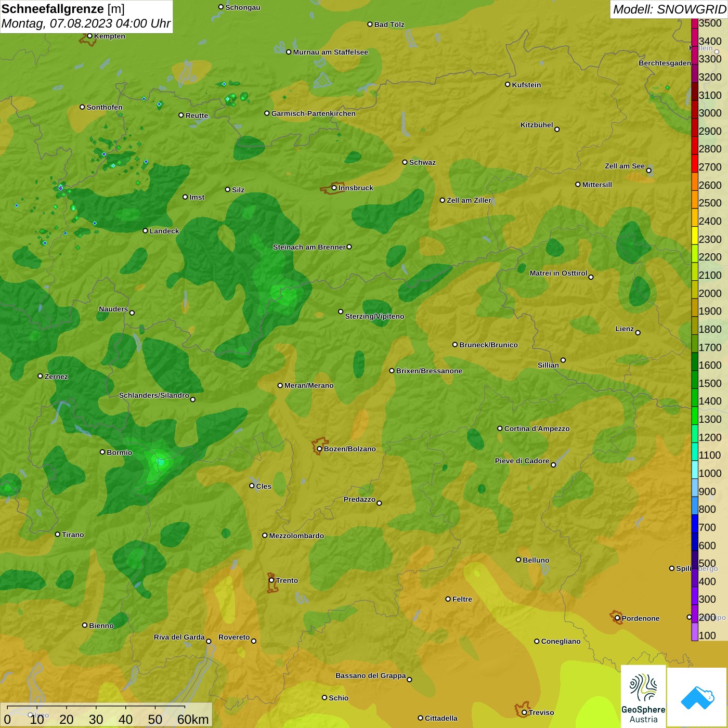Select the Bormio marker dot
728x728 pixels.
click(x=102, y=452)
